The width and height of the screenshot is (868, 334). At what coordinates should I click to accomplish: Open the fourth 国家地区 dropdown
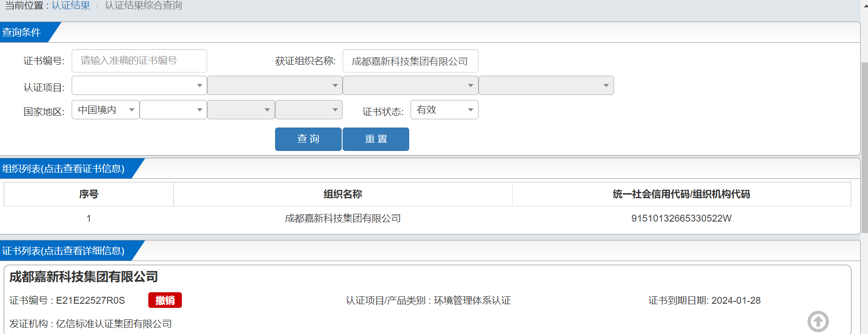[x=309, y=110]
